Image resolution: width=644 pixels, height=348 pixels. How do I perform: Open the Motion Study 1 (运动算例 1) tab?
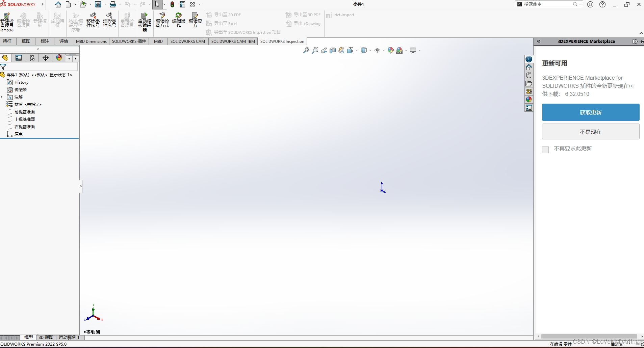pyautogui.click(x=69, y=337)
